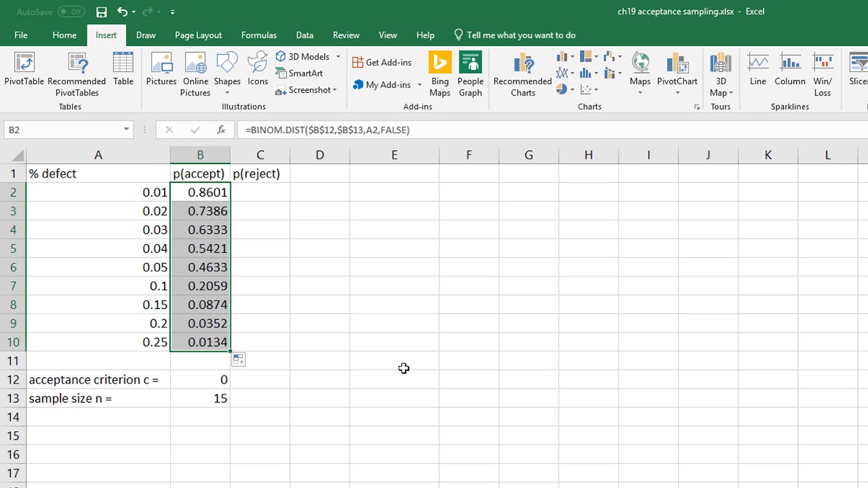Click the Pictures icon
The image size is (868, 488).
tap(161, 70)
